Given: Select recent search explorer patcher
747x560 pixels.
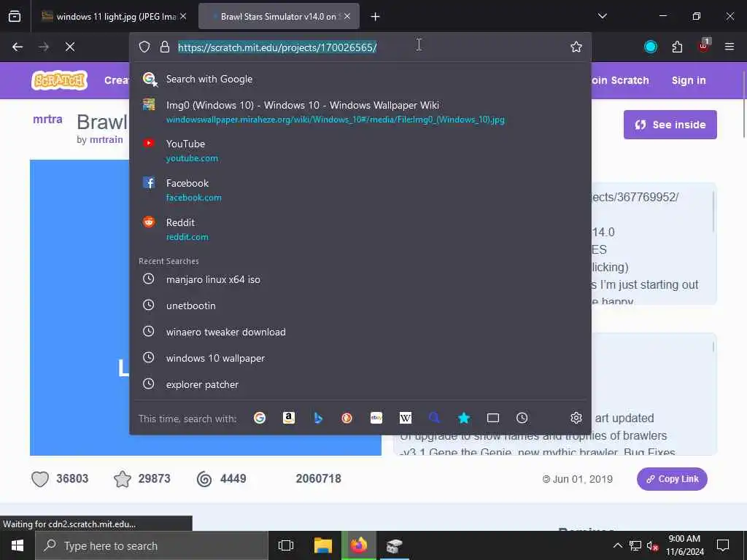Looking at the screenshot, I should 360,384.
